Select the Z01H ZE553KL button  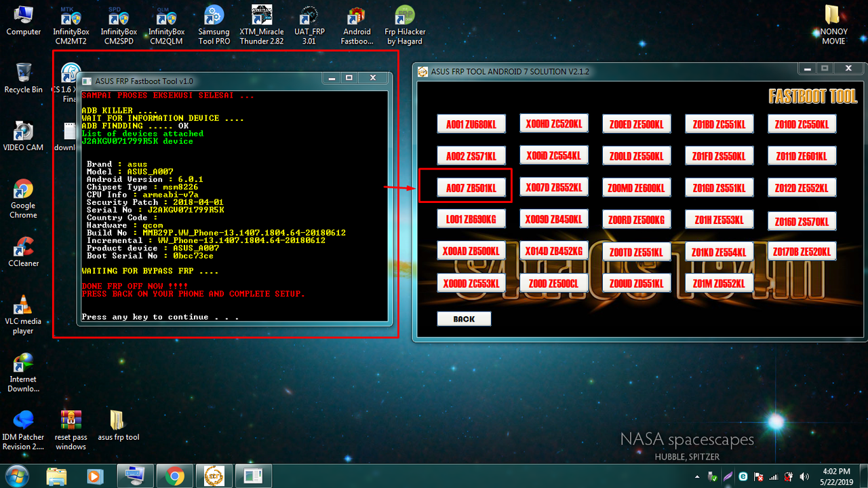[x=719, y=220]
